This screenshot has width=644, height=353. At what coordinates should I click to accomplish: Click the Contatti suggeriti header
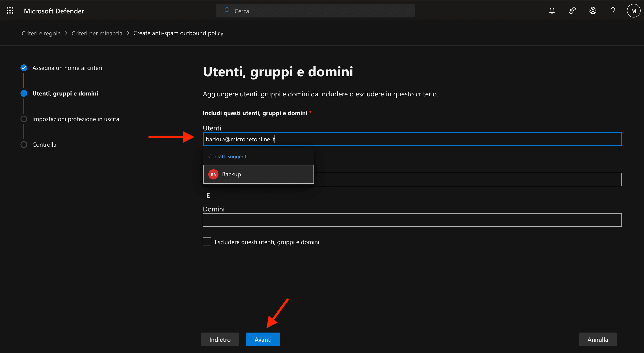coord(227,156)
